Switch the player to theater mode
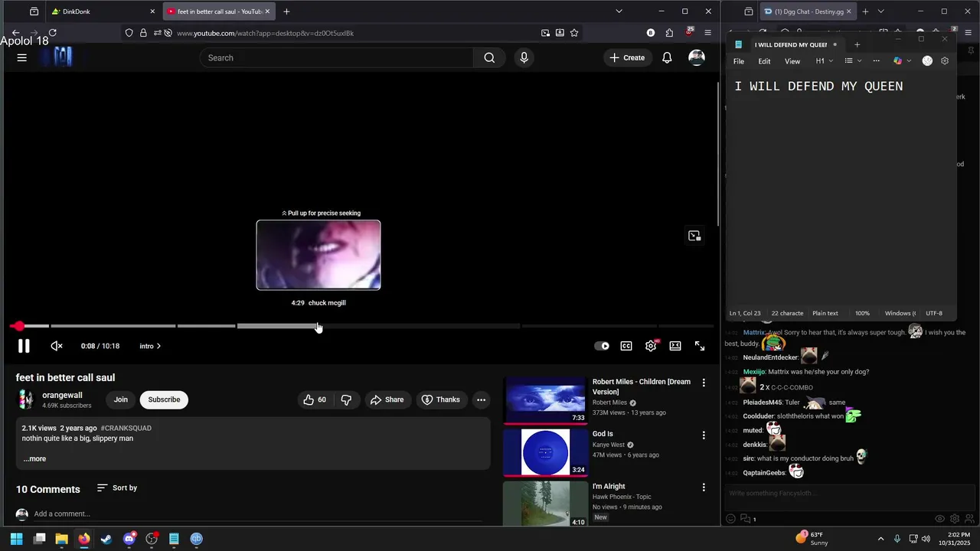 675,346
